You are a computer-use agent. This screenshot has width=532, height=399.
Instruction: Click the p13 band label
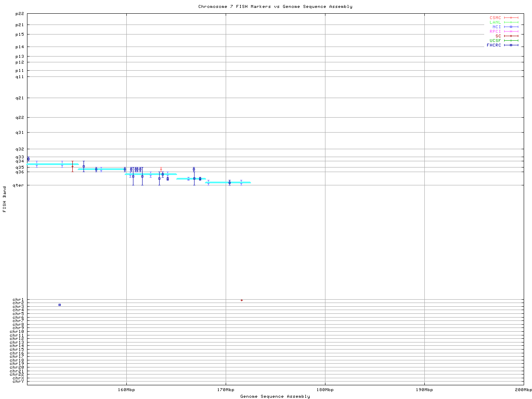pos(20,57)
